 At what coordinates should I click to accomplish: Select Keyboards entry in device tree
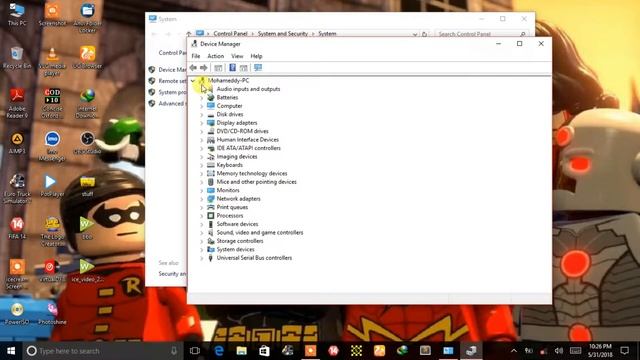tap(229, 165)
